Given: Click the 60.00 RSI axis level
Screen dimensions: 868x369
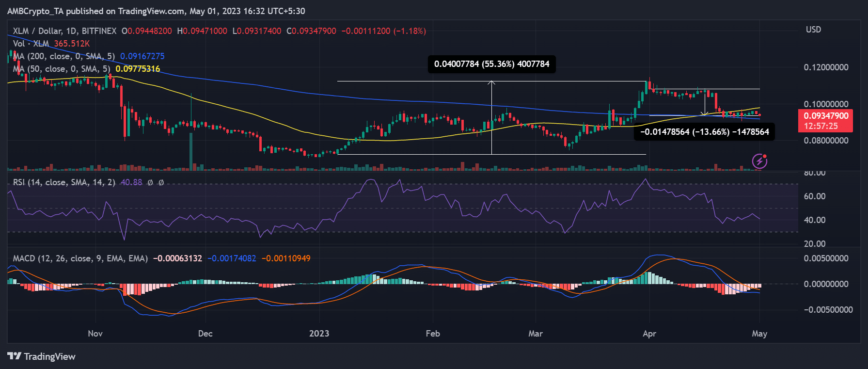Looking at the screenshot, I should [x=815, y=196].
